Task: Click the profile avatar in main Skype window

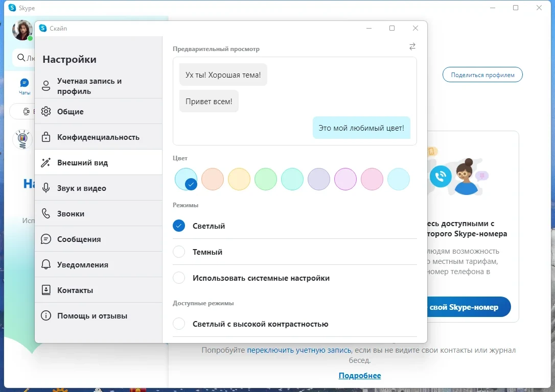Action: click(22, 30)
